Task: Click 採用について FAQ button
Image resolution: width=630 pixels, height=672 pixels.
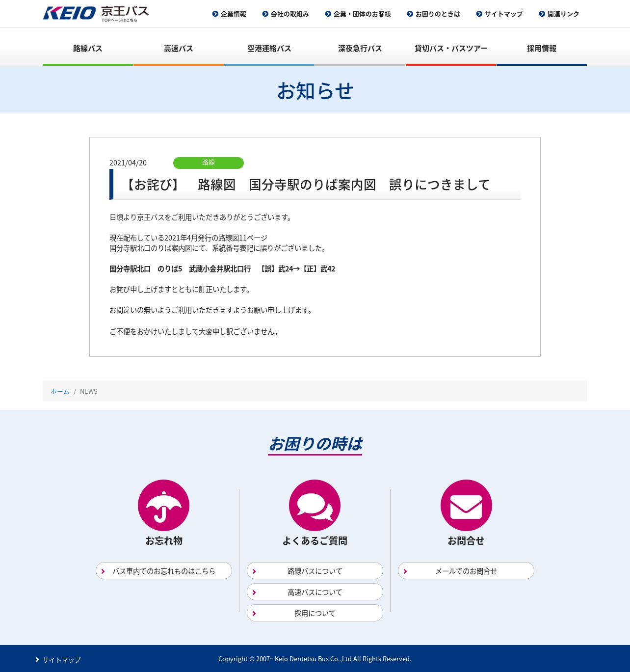Action: tap(315, 613)
